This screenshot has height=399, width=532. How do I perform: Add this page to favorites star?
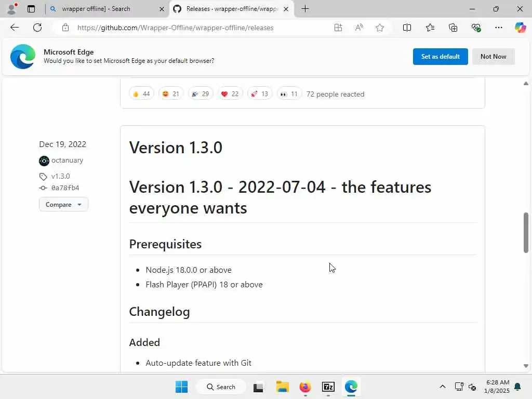[x=380, y=28]
